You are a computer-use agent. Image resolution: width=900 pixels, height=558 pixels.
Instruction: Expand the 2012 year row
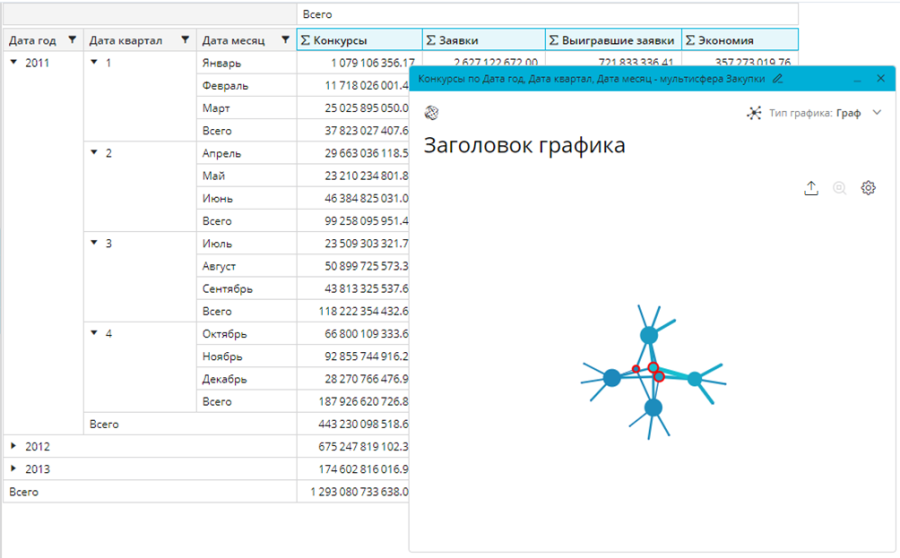click(x=13, y=446)
